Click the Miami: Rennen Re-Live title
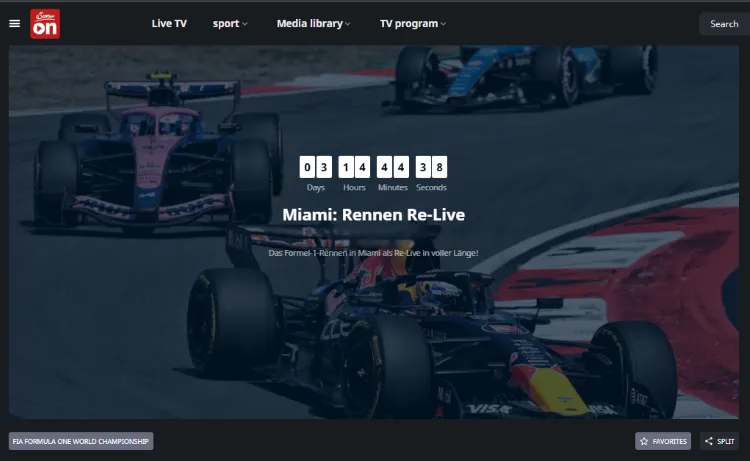 click(374, 215)
